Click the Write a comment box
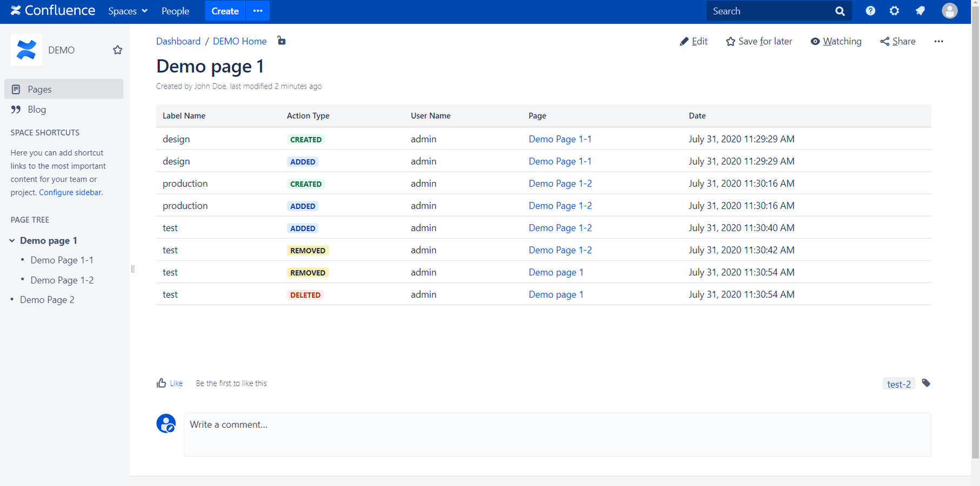This screenshot has height=486, width=980. point(558,435)
